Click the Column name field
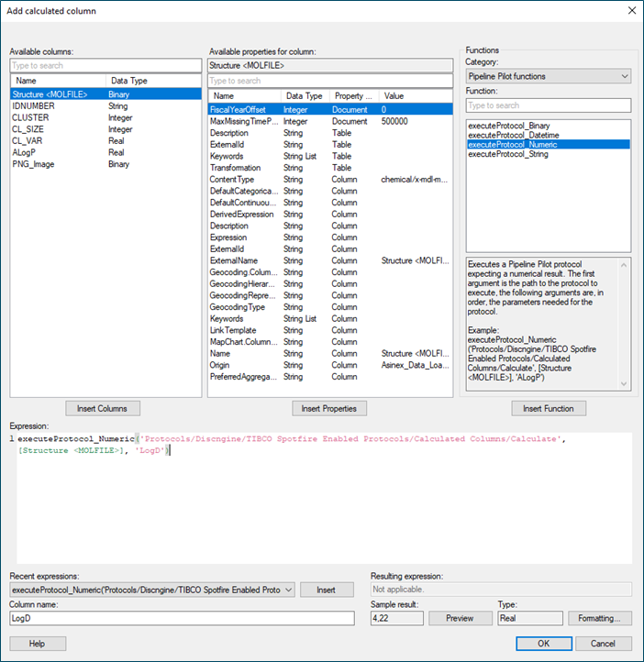The image size is (644, 662). 182,618
